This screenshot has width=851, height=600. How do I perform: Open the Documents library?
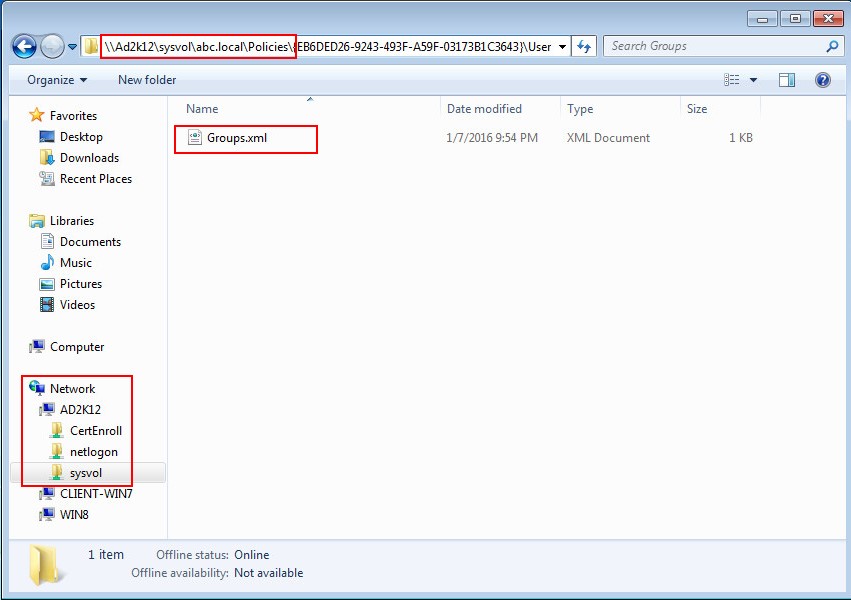point(91,242)
